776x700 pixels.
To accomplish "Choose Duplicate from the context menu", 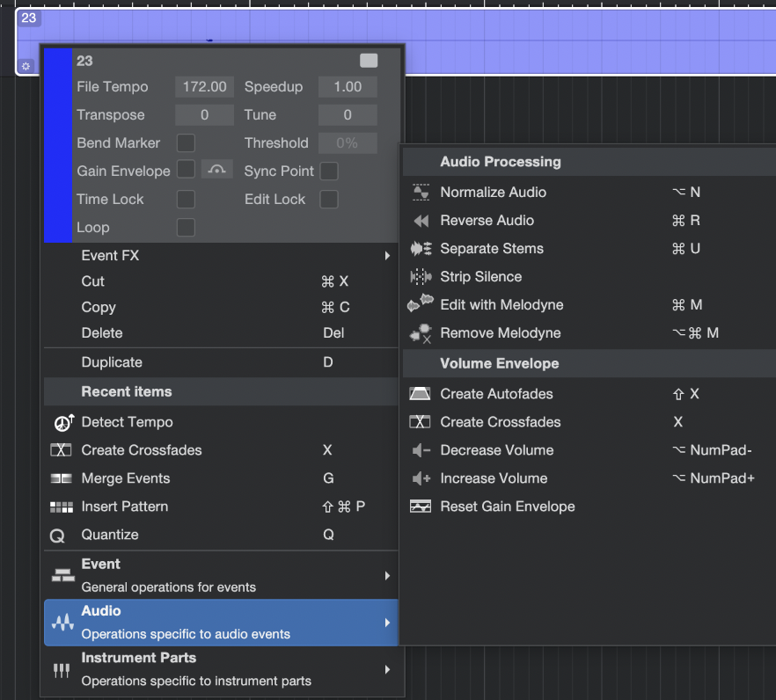I will click(x=112, y=362).
